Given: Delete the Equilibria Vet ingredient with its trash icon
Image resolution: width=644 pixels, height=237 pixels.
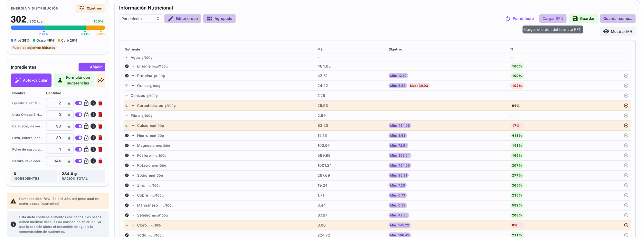Looking at the screenshot, I should point(100,103).
